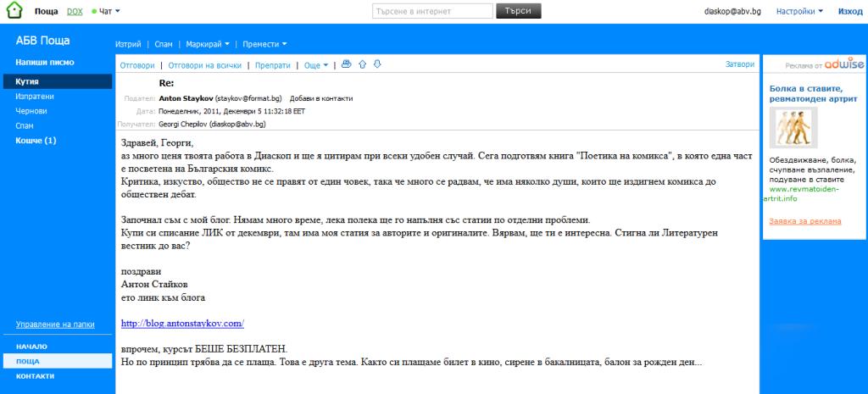Open the Кутия inbox folder
Screen dimensions: 868x394
[x=58, y=81]
